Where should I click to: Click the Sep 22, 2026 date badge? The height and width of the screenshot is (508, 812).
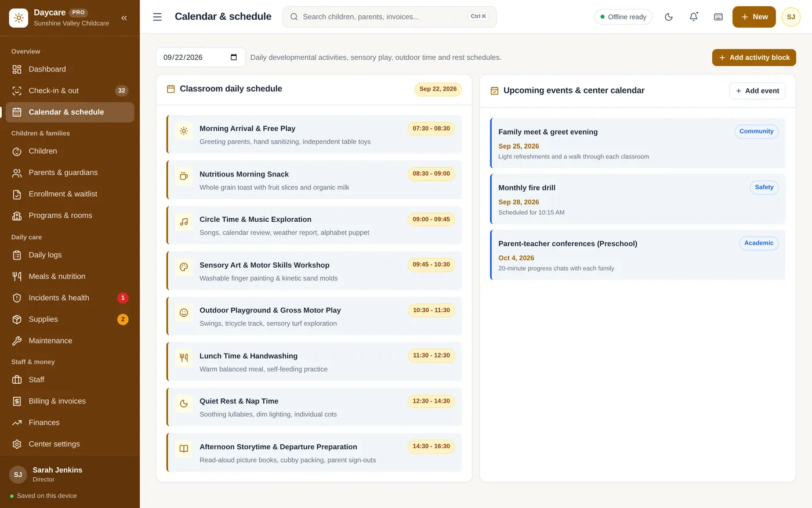(x=438, y=89)
